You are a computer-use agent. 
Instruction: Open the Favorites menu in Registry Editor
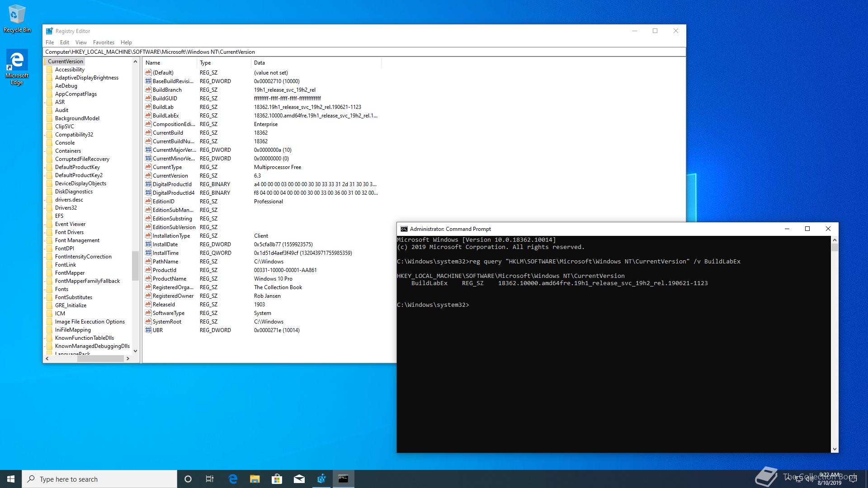point(104,42)
